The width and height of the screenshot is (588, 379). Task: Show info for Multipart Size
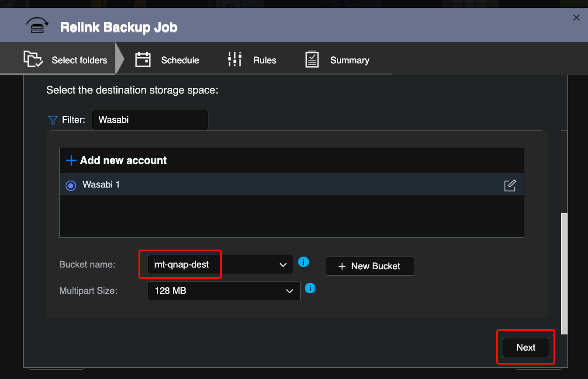pos(310,288)
